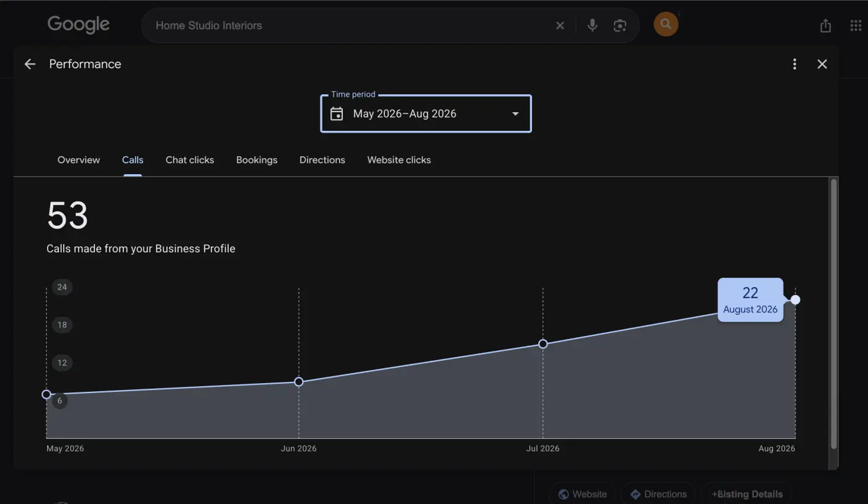Click the 22 August 2026 tooltip
Viewport: 868px width, 504px height.
pyautogui.click(x=750, y=300)
